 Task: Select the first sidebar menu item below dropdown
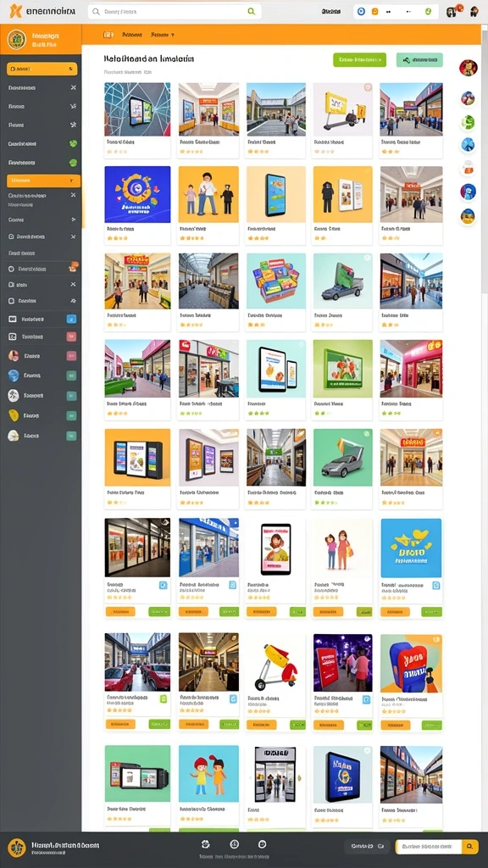42,87
